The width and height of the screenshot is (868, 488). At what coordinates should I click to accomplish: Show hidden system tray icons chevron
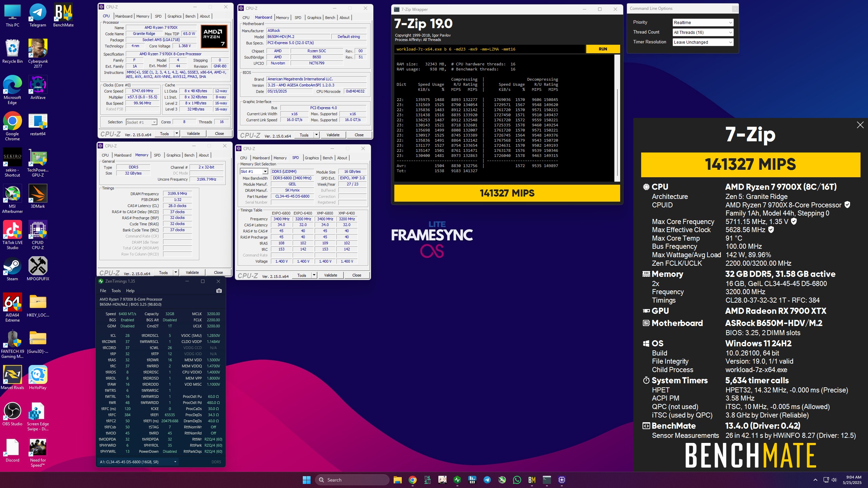pos(815,480)
